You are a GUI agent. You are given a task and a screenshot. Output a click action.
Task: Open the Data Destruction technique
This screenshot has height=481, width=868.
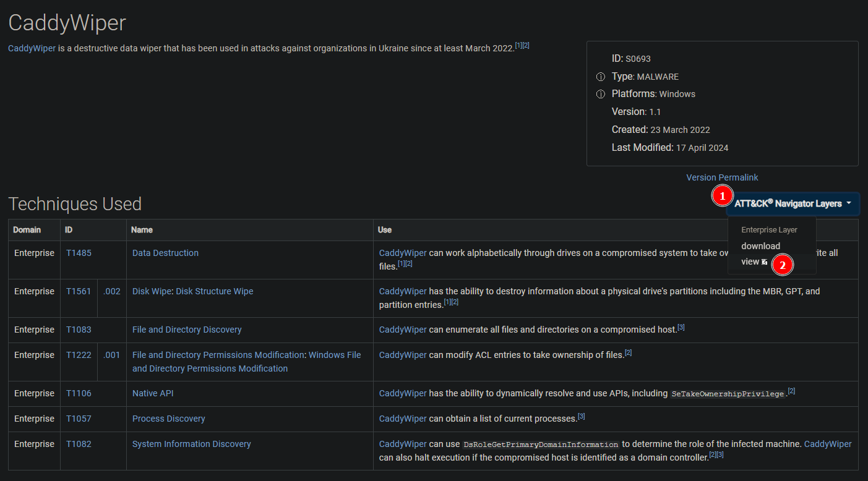tap(165, 253)
